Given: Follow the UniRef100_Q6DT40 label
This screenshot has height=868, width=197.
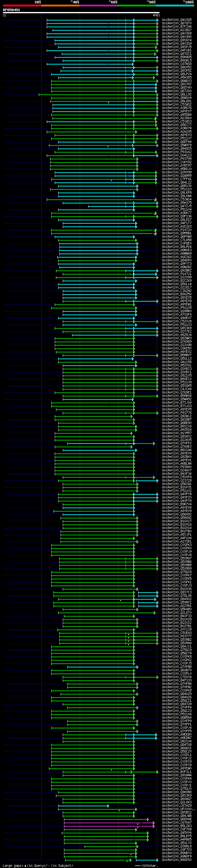Looking at the screenshot, I should pos(177,88).
